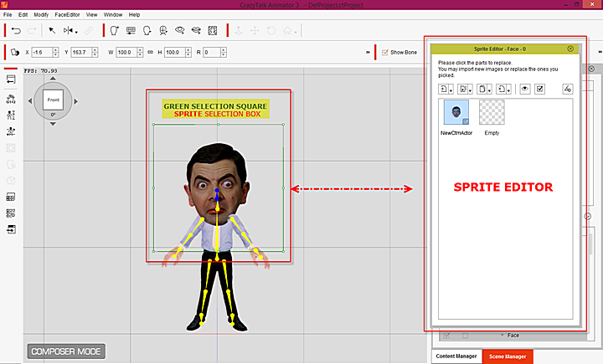Viewport: 603px width, 364px height.
Task: Click the top icon in left sidebar
Action: [x=12, y=79]
